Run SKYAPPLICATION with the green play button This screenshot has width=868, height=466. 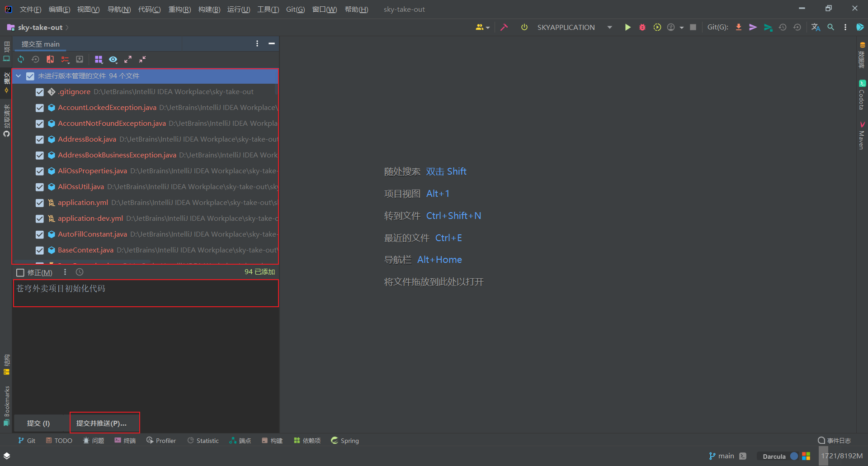click(627, 27)
